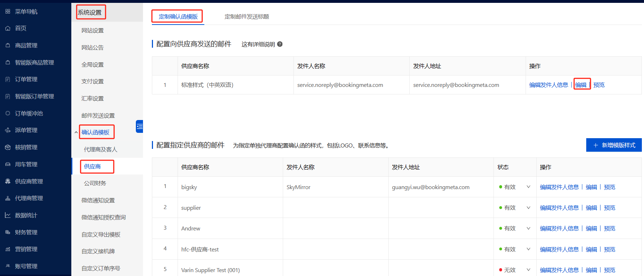Click the 派单管理 icon
Image resolution: width=644 pixels, height=276 pixels.
click(8, 130)
